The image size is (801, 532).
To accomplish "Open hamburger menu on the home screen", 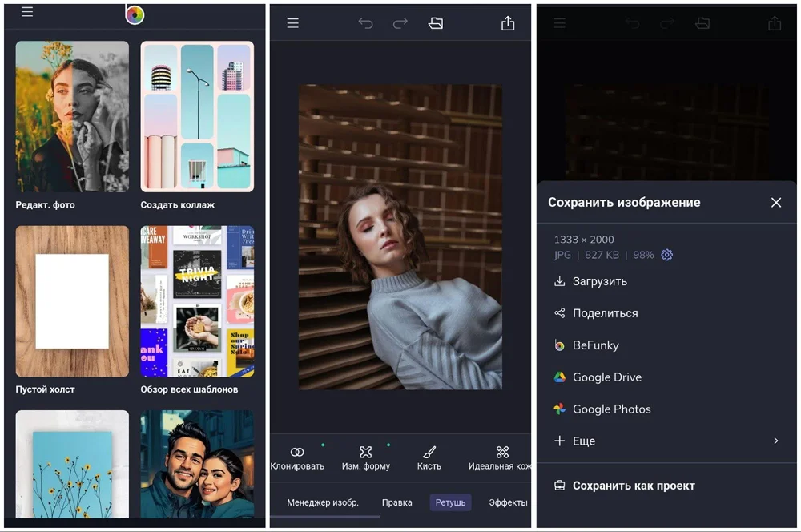I will tap(27, 13).
